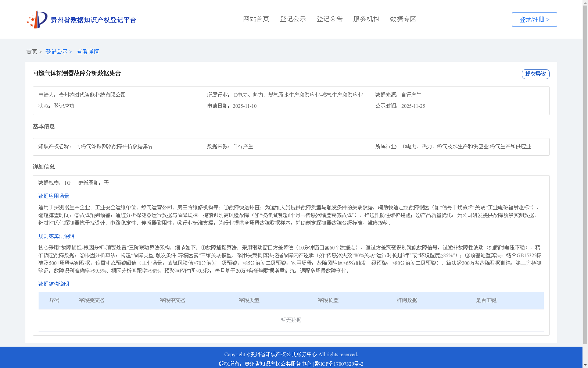Click the 更新周期 天 value
The height and width of the screenshot is (368, 588).
click(x=106, y=183)
